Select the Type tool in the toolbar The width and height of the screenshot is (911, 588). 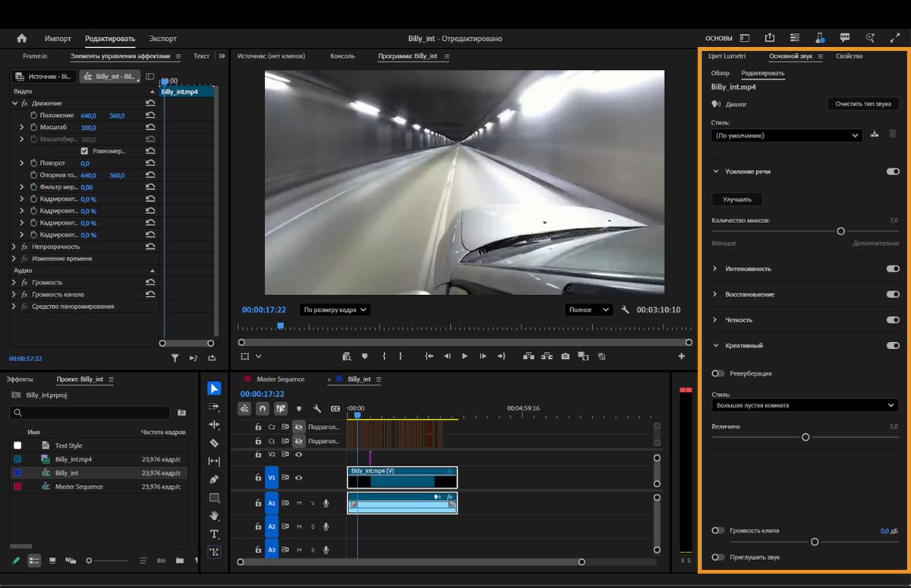pos(214,533)
